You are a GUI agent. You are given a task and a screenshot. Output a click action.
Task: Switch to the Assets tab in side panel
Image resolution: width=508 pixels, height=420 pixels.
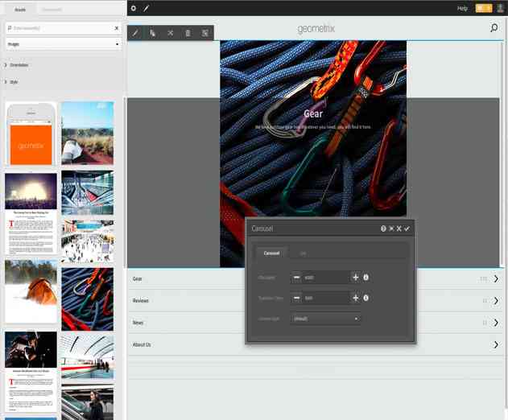pyautogui.click(x=20, y=10)
